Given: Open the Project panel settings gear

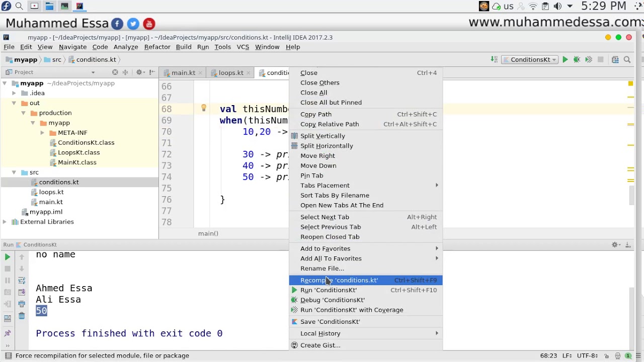Looking at the screenshot, I should tap(140, 72).
